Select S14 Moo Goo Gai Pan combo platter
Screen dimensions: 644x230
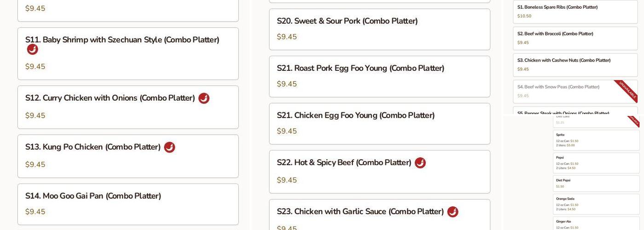click(93, 196)
